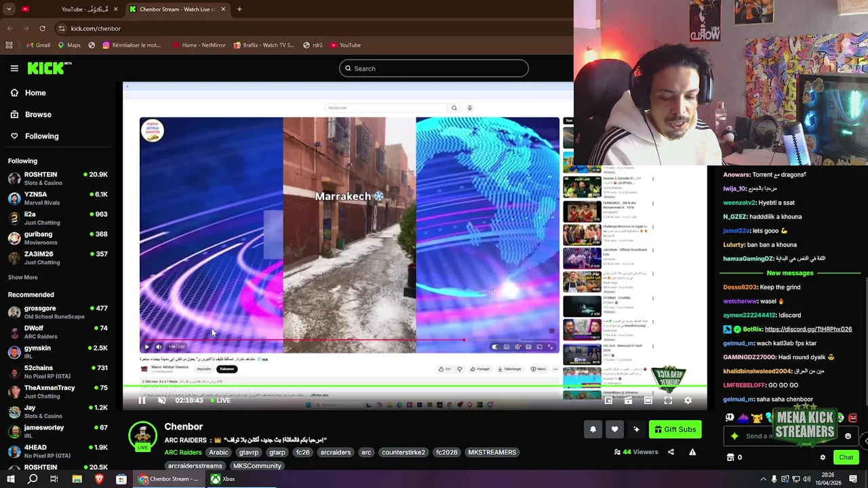Open guribang channel from sidebar
This screenshot has width=868, height=488.
click(x=58, y=238)
